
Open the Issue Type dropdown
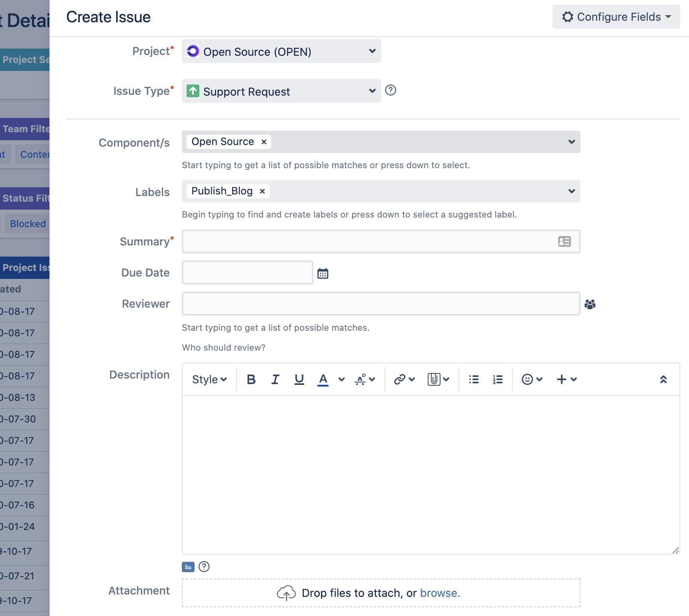pos(282,91)
